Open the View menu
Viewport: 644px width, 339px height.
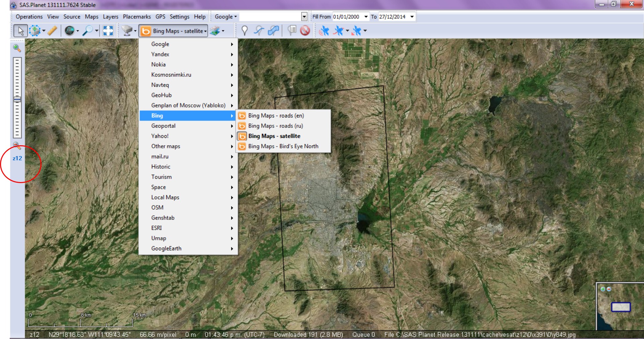pos(53,17)
